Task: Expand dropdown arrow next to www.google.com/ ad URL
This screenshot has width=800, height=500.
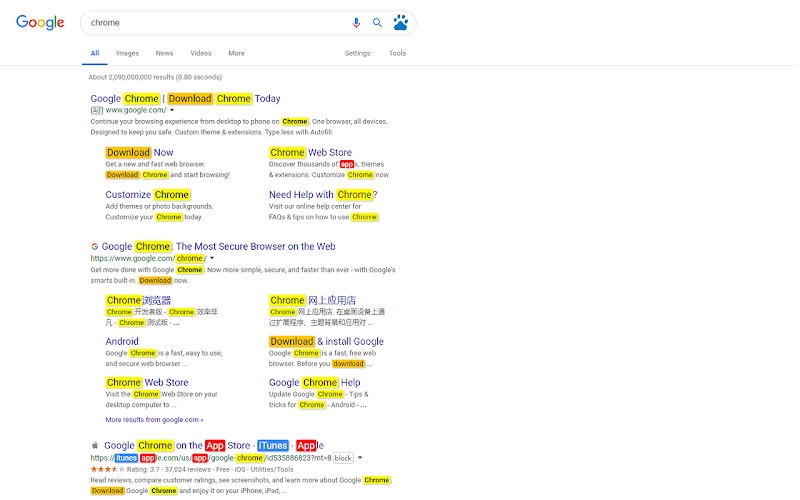Action: tap(172, 110)
